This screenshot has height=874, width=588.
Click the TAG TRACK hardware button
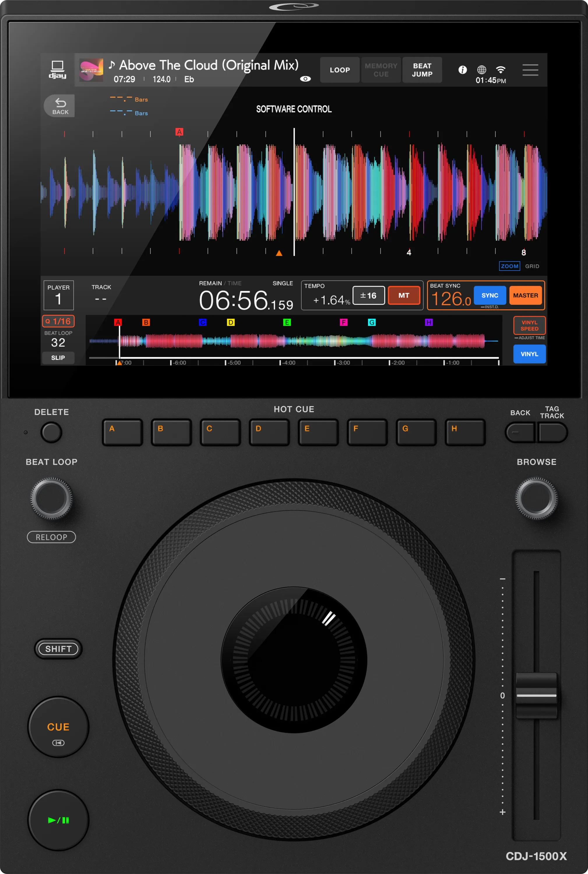pos(552,432)
